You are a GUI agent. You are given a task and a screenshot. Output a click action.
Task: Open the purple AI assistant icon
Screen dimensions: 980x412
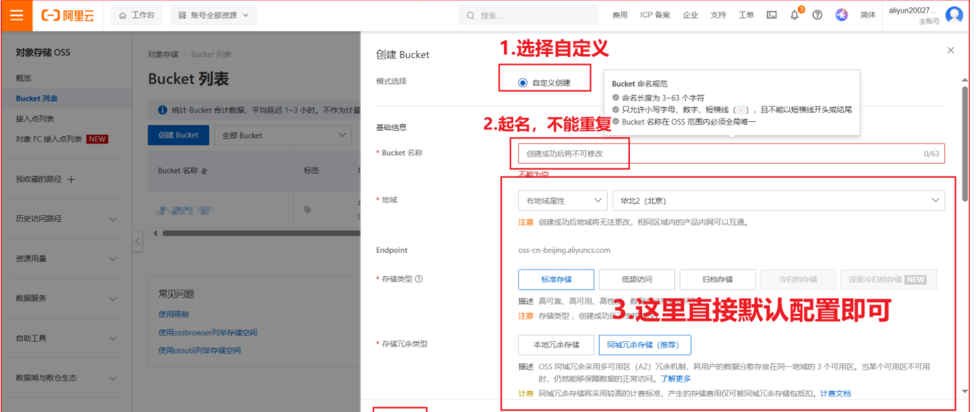841,15
